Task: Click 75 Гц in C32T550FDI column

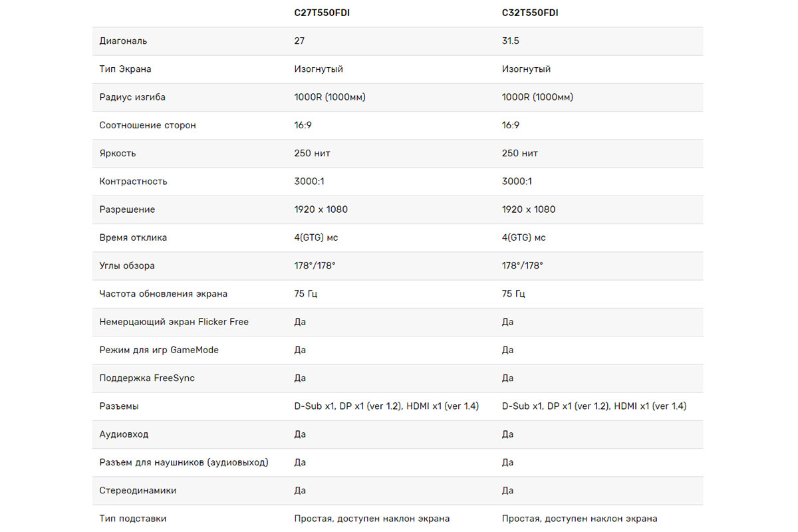Action: 514,293
